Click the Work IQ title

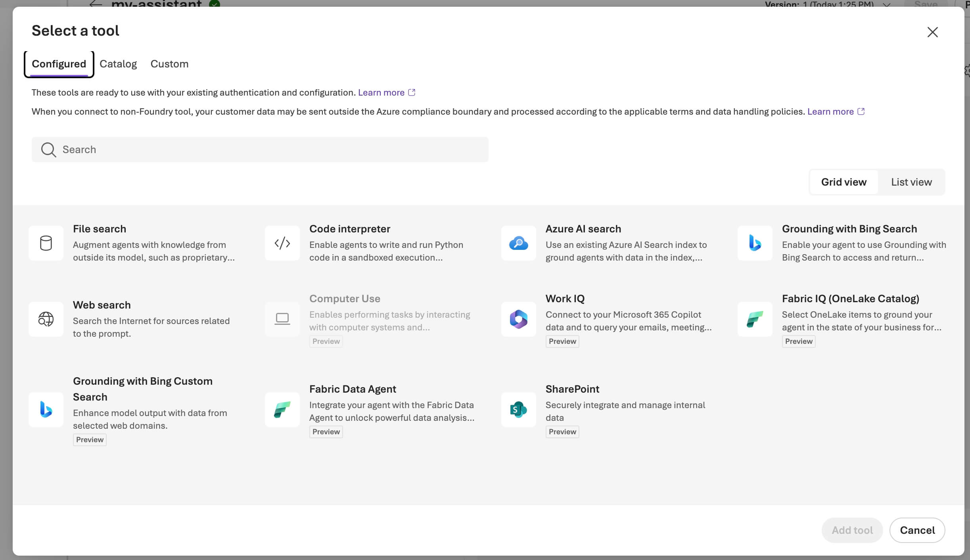coord(565,299)
